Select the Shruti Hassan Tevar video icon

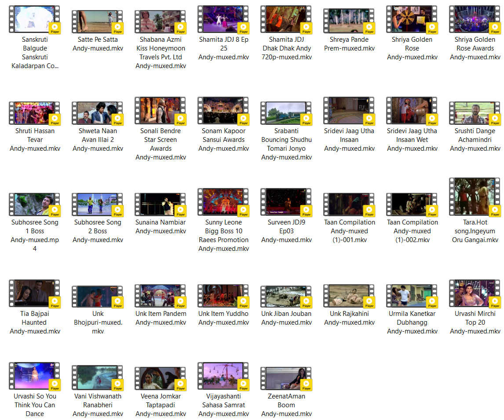click(x=35, y=113)
